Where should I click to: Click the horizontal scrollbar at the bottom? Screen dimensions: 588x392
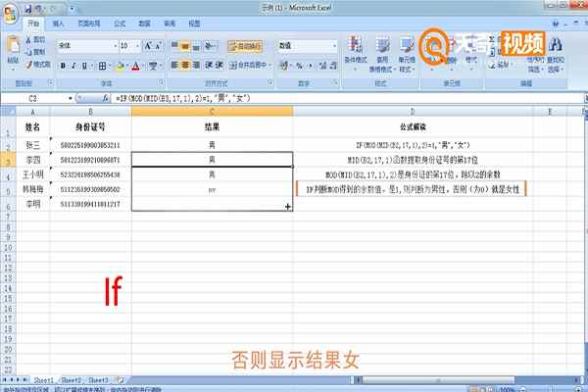pos(438,380)
